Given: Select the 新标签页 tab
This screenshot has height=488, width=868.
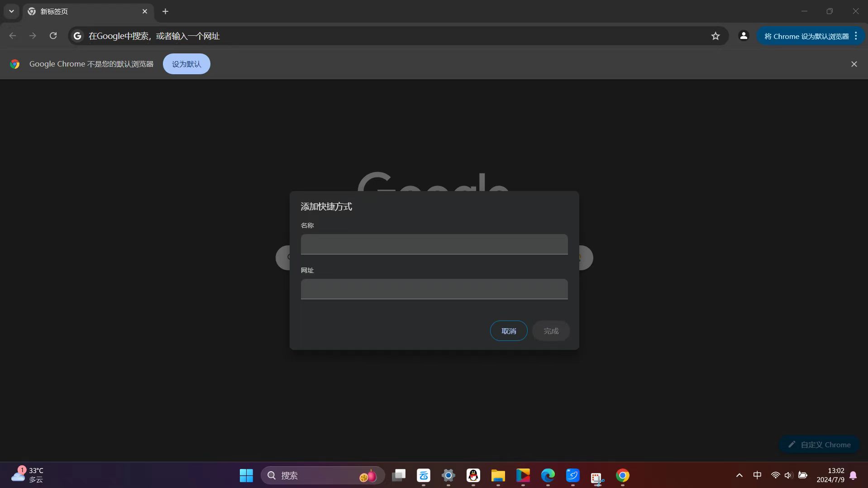Looking at the screenshot, I should click(x=81, y=11).
